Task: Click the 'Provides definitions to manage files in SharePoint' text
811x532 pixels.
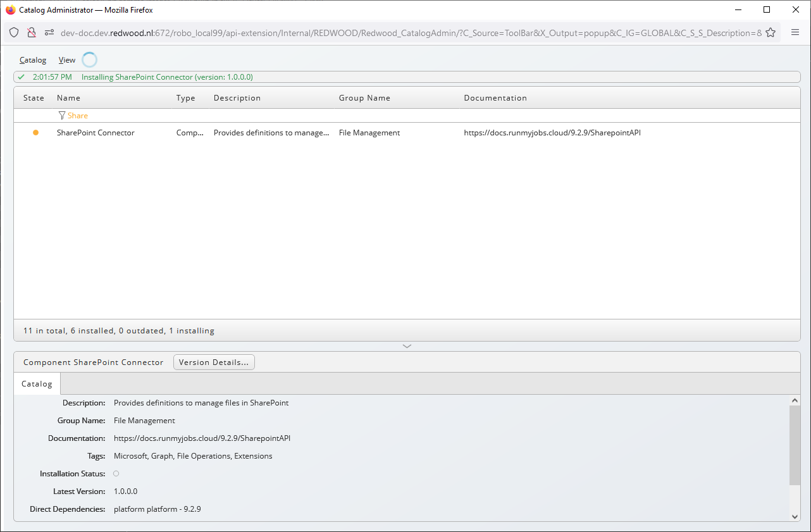Action: (201, 403)
